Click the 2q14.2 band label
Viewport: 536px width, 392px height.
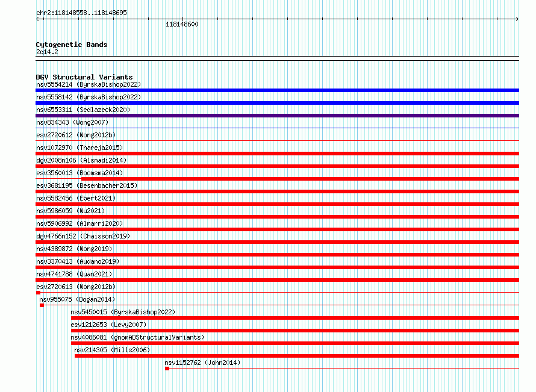click(47, 52)
